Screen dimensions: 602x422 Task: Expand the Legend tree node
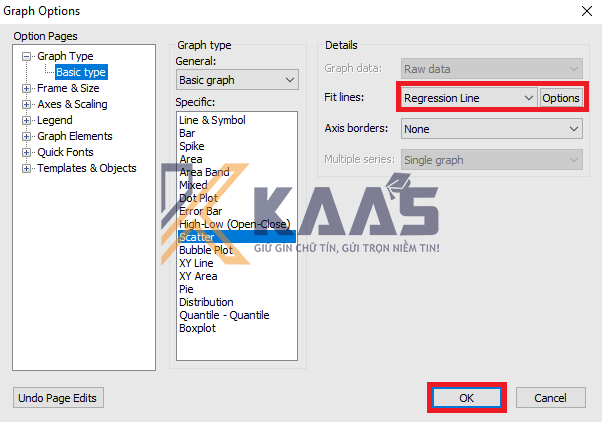[x=27, y=120]
